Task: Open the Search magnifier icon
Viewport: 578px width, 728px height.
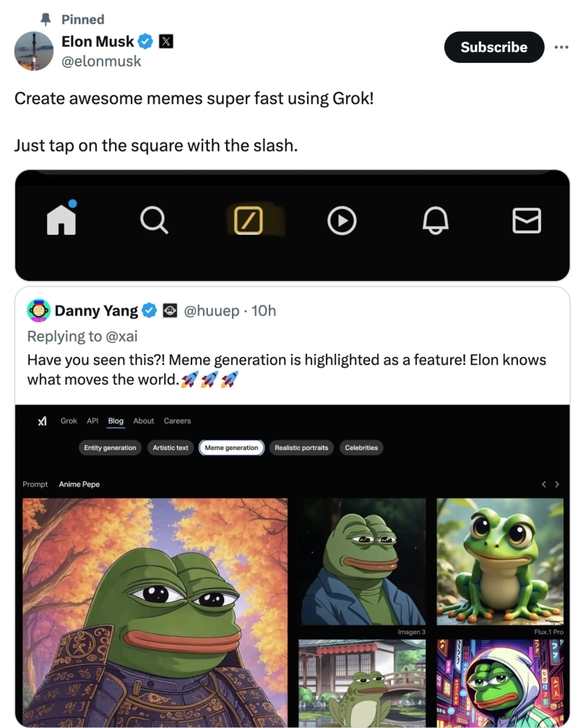Action: coord(154,220)
